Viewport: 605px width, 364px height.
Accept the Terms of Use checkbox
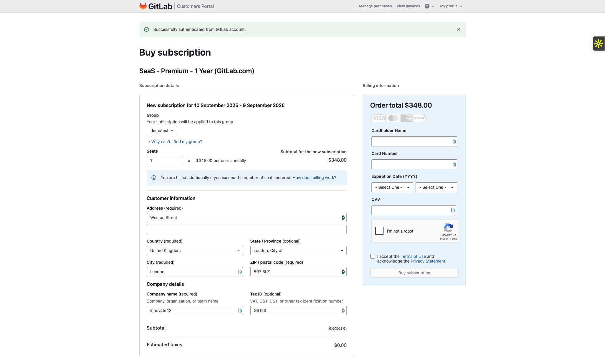pos(373,256)
